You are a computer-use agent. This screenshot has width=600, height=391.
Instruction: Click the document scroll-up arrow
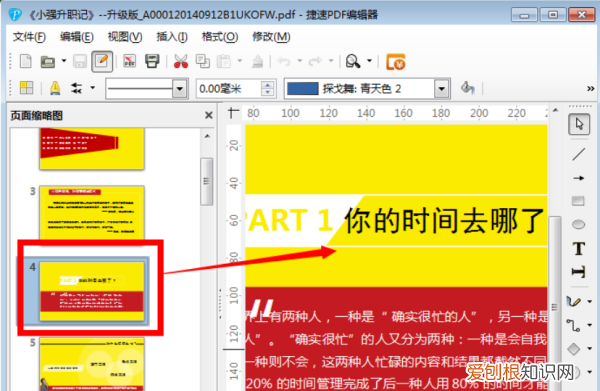555,110
